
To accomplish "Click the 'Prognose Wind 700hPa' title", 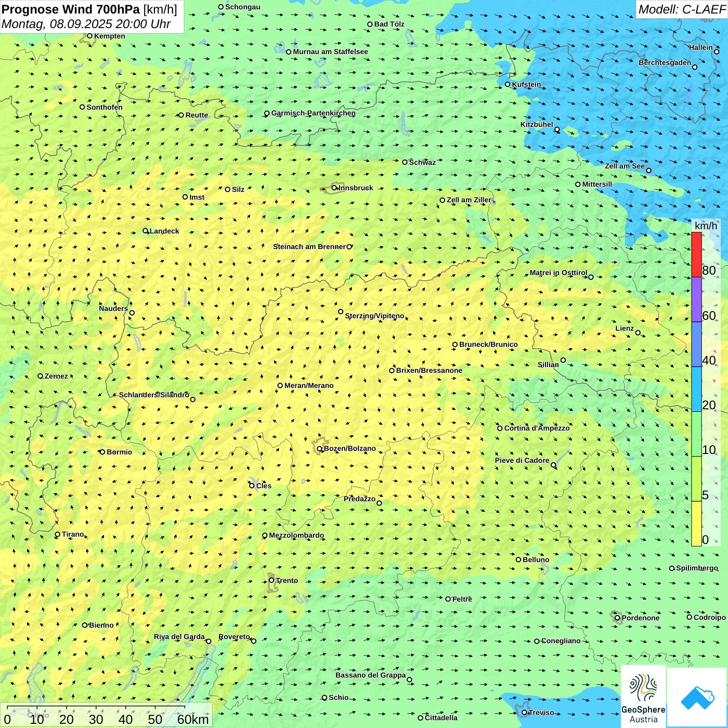I will click(71, 9).
